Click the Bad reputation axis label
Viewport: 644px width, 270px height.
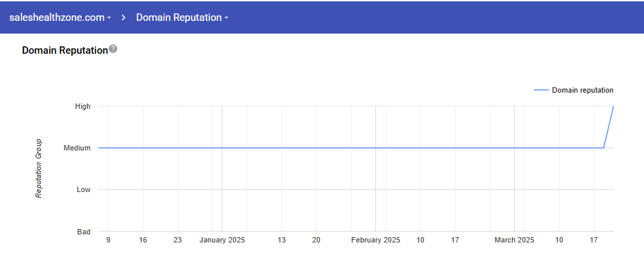point(84,232)
